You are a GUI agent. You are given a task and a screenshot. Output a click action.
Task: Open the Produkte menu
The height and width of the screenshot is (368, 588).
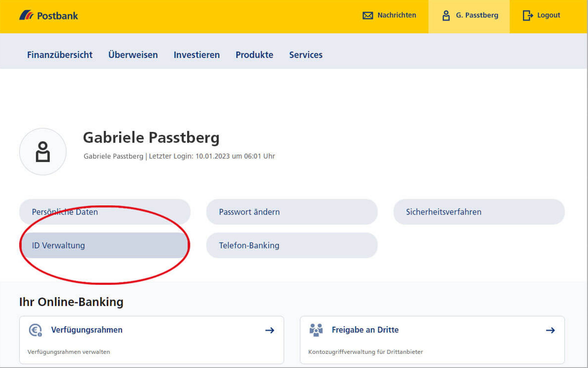[254, 55]
